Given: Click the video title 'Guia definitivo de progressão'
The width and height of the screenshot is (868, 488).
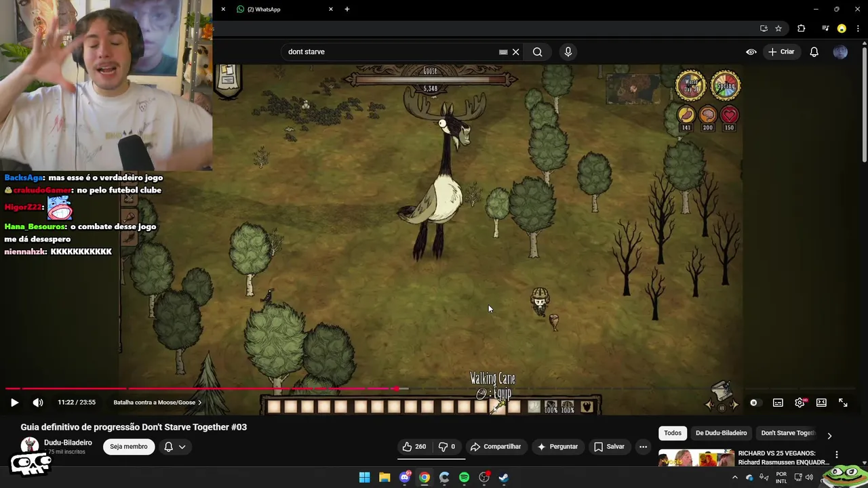Looking at the screenshot, I should tap(134, 427).
